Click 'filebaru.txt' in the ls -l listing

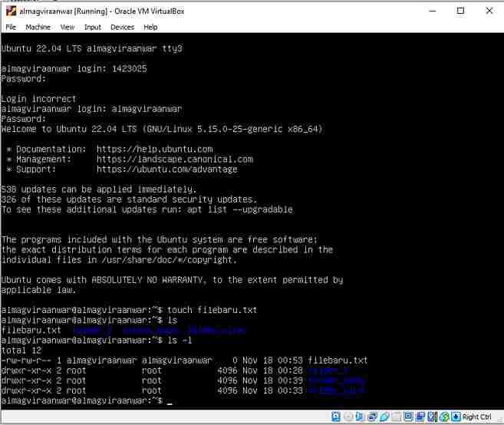[338, 361]
